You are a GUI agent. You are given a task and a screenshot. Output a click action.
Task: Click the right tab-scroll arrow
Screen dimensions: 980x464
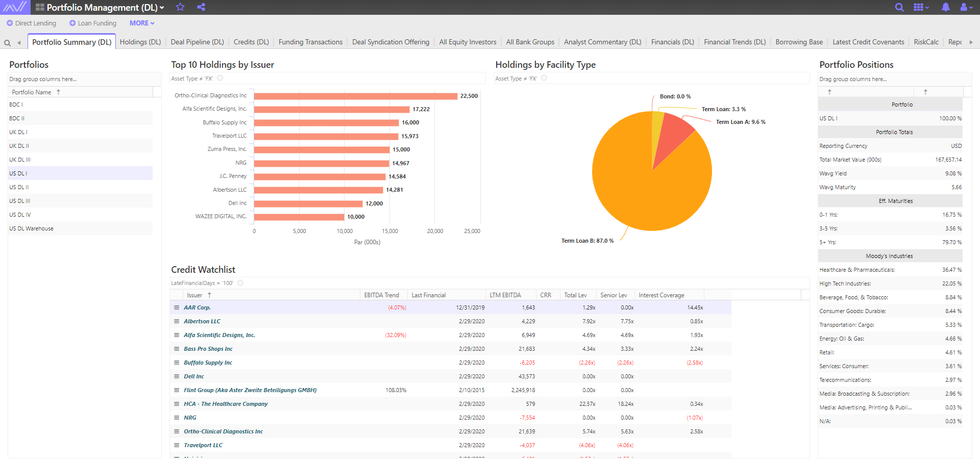coord(971,42)
